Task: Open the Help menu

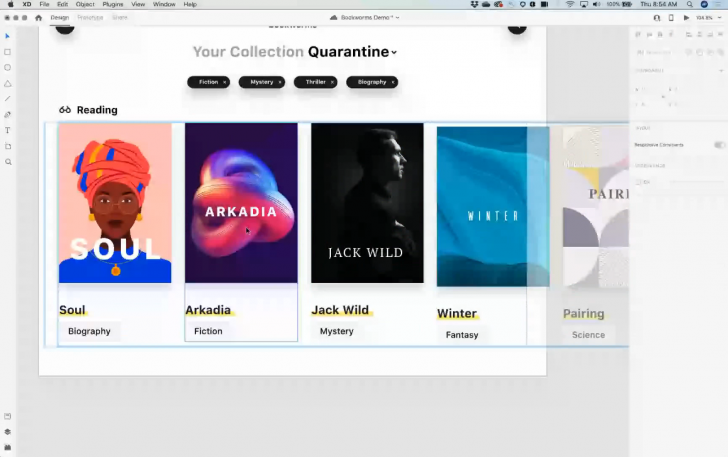Action: click(190, 4)
